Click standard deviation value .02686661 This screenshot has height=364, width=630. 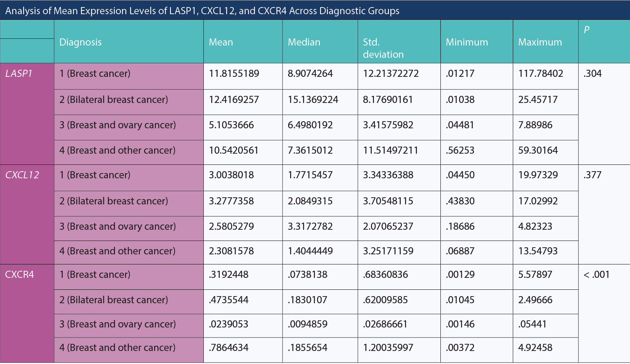385,324
